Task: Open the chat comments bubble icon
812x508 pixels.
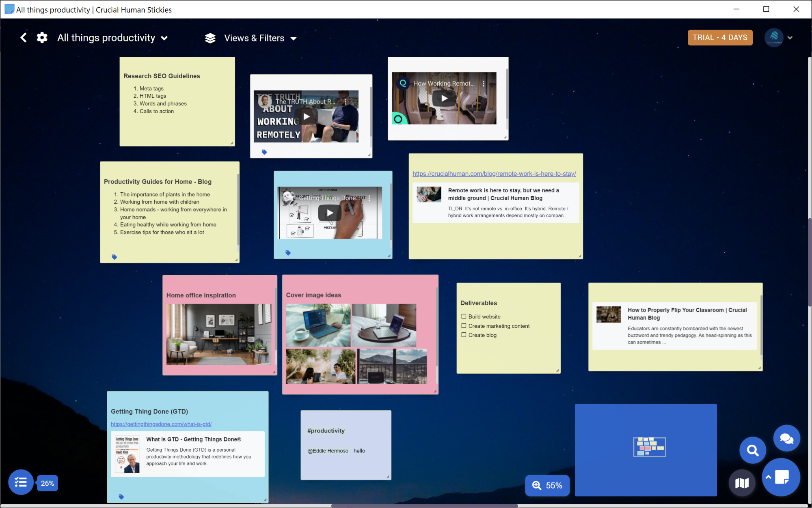Action: [x=786, y=438]
